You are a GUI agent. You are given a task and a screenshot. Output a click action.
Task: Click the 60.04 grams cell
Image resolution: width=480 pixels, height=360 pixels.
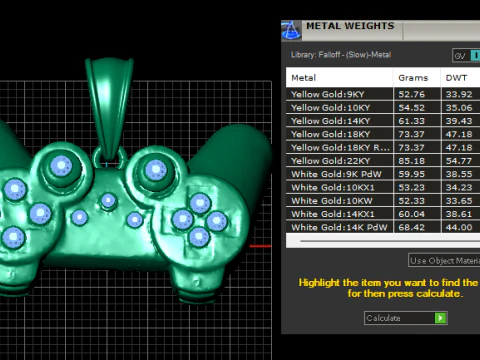coord(417,214)
